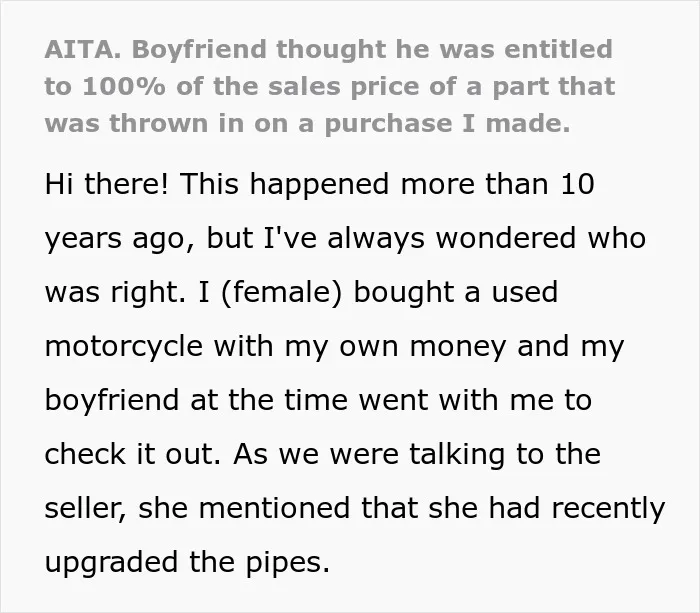Click 'went with me to' in the paragraph
Image resolution: width=700 pixels, height=613 pixels.
(475, 400)
